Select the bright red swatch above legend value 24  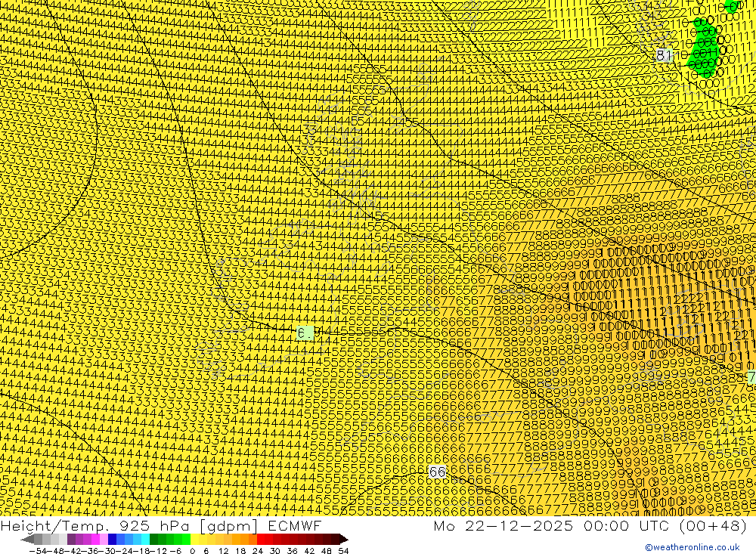pyautogui.click(x=261, y=539)
